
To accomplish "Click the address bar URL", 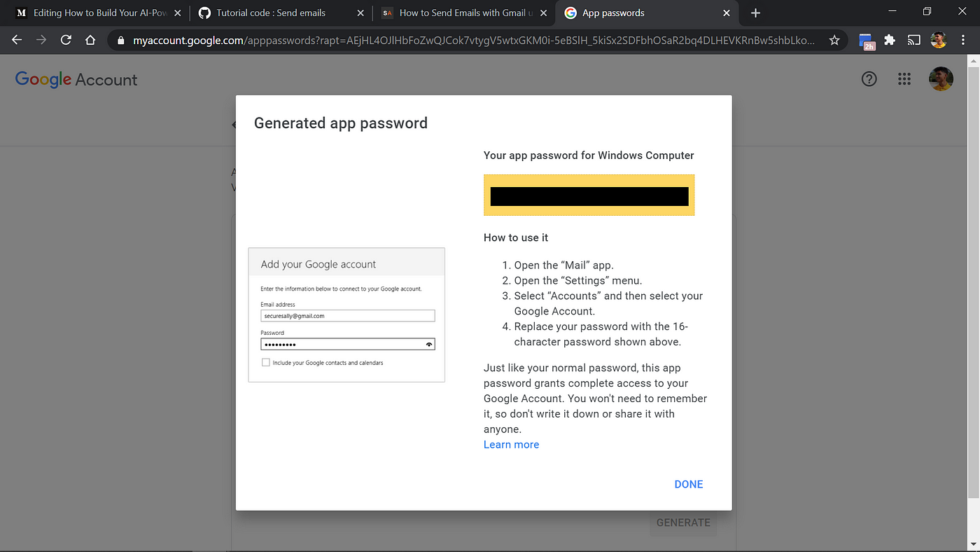I will coord(474,41).
